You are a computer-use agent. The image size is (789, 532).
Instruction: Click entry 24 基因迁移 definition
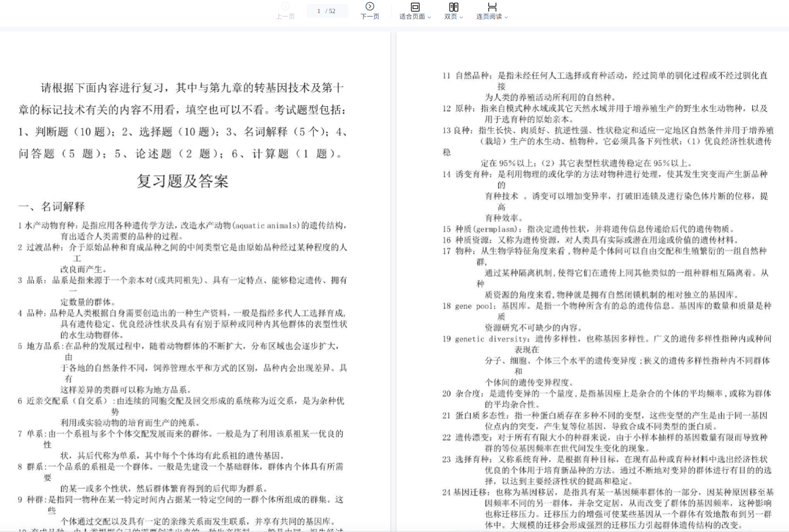click(608, 492)
